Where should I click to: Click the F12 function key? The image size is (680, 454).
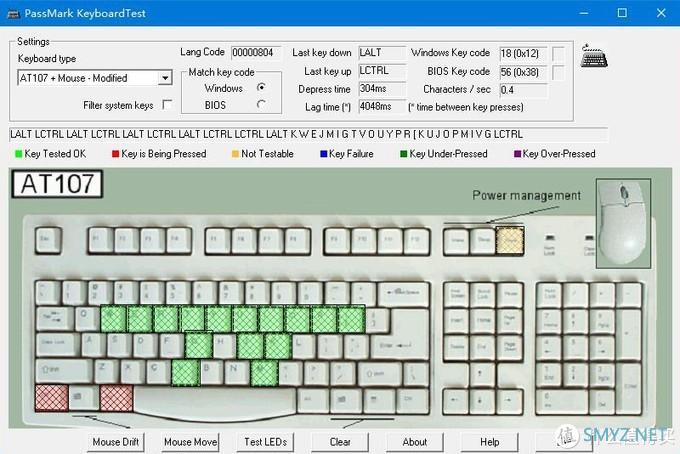416,241
